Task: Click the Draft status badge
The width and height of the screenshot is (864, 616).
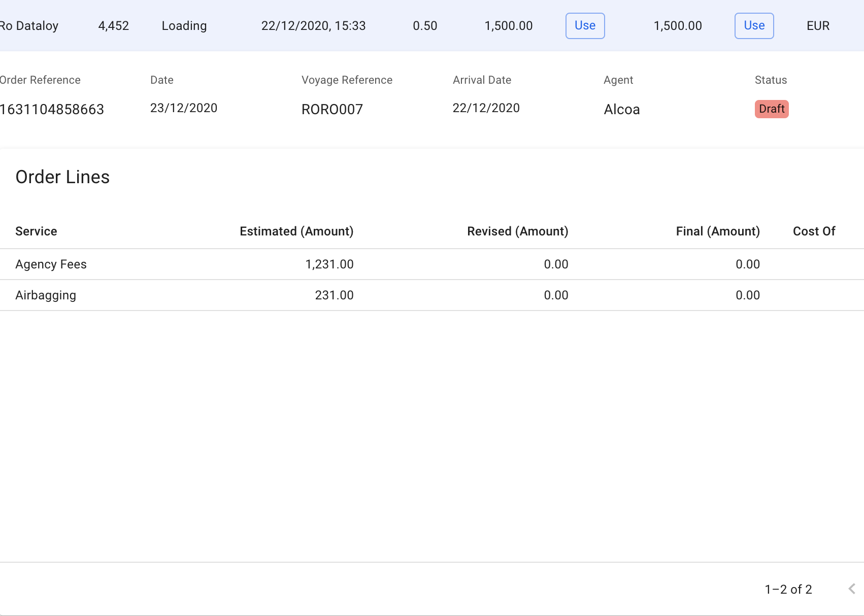Action: pyautogui.click(x=771, y=109)
